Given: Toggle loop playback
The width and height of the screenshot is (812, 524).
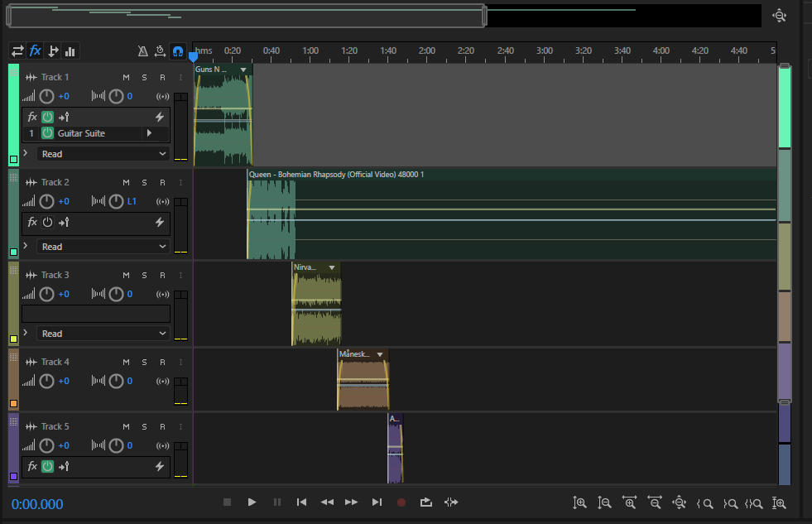Looking at the screenshot, I should tap(426, 502).
